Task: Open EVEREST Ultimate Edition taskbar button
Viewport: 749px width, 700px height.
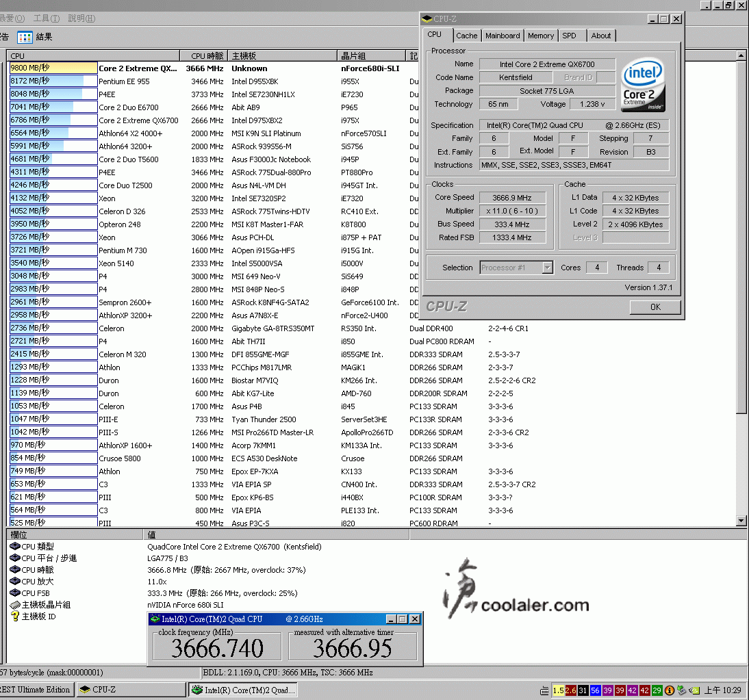Action: point(37,690)
